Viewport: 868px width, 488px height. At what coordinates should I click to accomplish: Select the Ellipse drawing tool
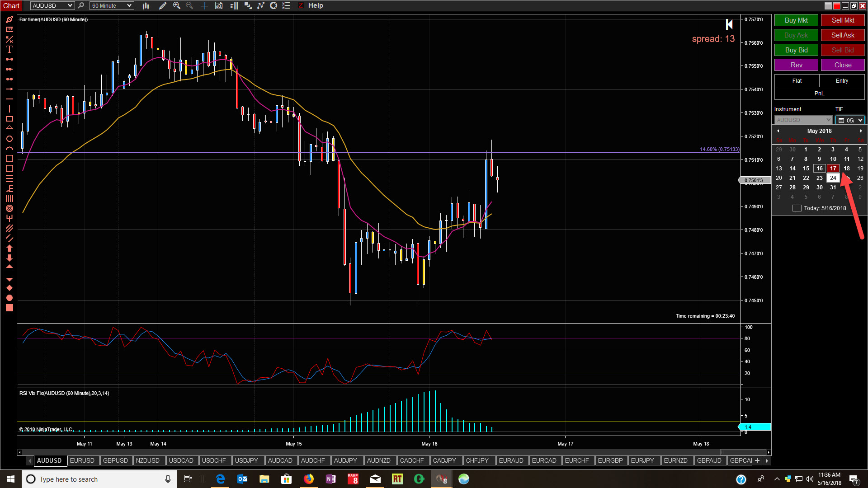coord(9,139)
